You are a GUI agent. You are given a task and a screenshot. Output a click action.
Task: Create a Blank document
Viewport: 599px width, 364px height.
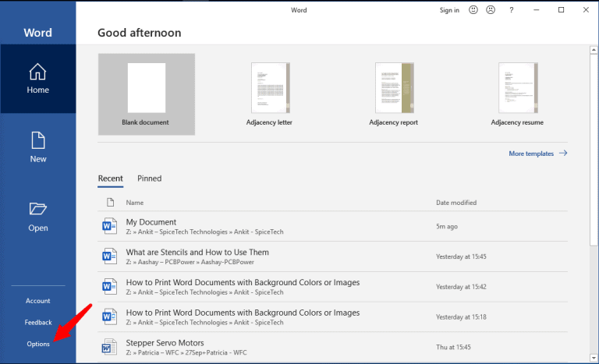pos(147,94)
